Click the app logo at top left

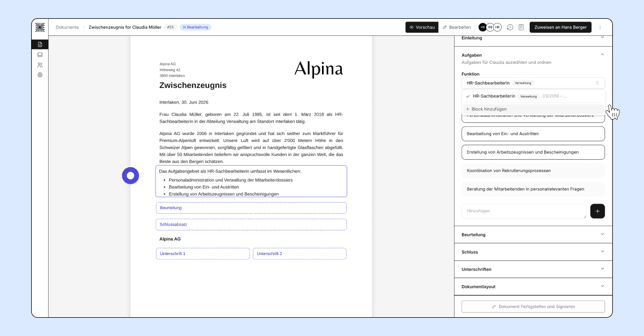coord(40,27)
